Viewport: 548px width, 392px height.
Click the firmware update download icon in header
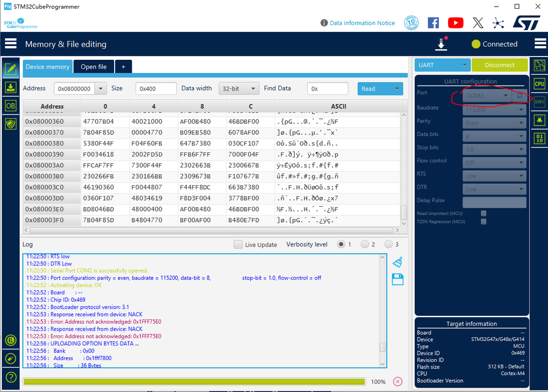[x=442, y=44]
